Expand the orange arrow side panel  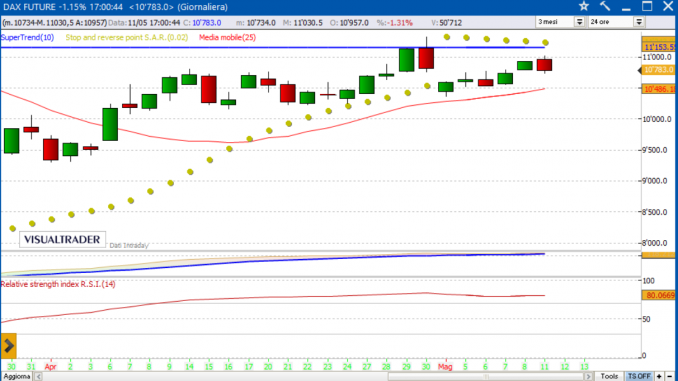[x=9, y=346]
